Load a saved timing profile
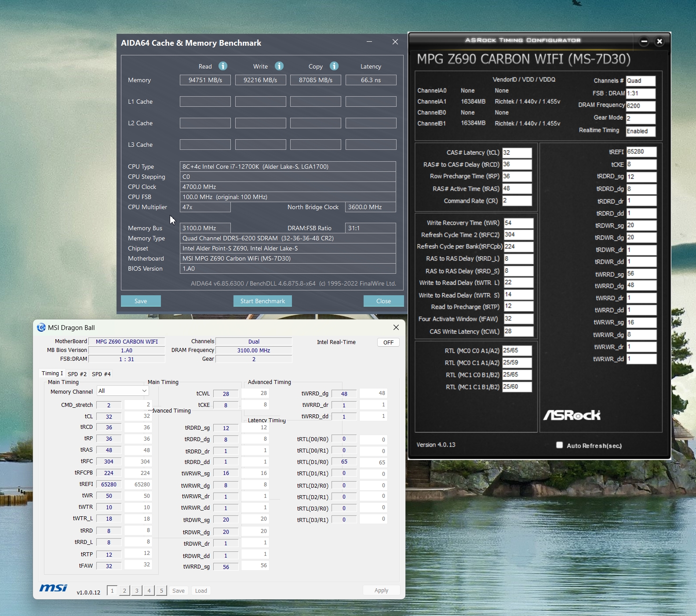Image resolution: width=696 pixels, height=616 pixels. tap(201, 591)
